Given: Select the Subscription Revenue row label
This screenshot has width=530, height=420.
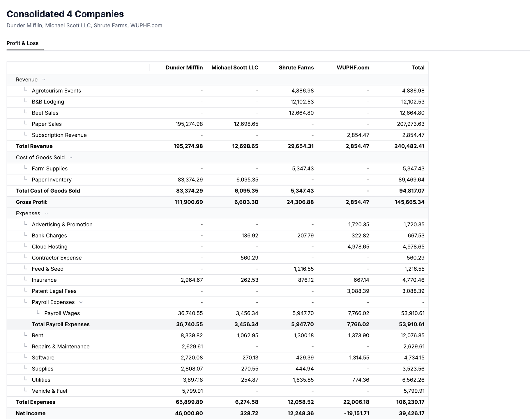Looking at the screenshot, I should [x=59, y=135].
